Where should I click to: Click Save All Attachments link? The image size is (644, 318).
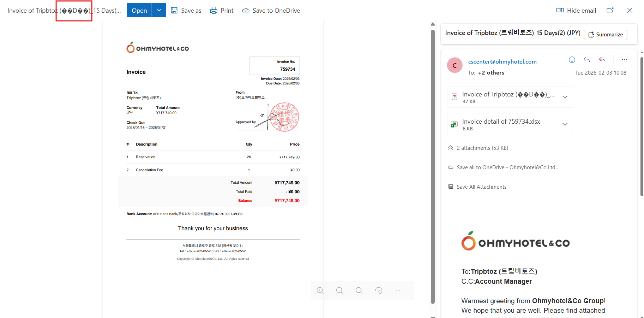[x=481, y=187]
